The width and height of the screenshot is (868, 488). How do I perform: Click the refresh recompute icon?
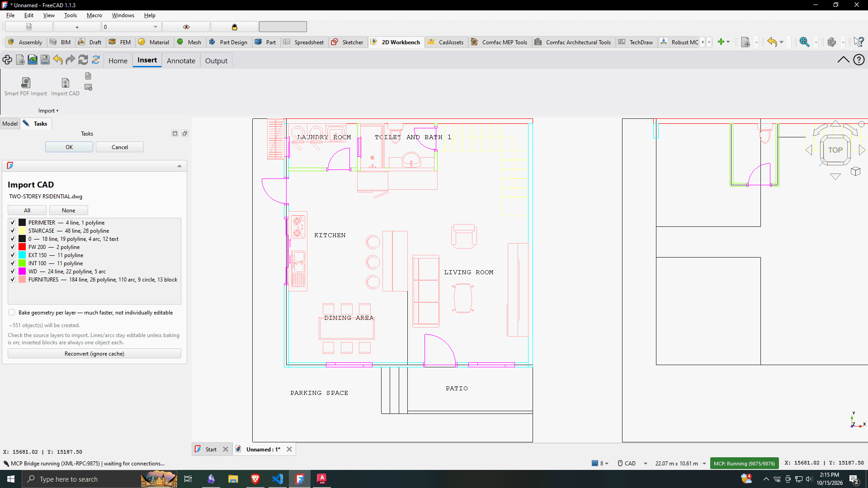coord(83,60)
